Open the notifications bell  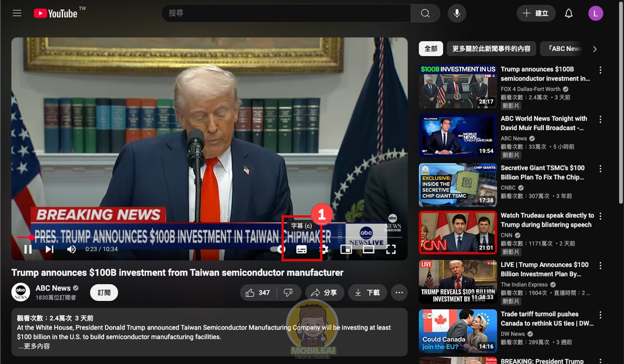pyautogui.click(x=569, y=14)
